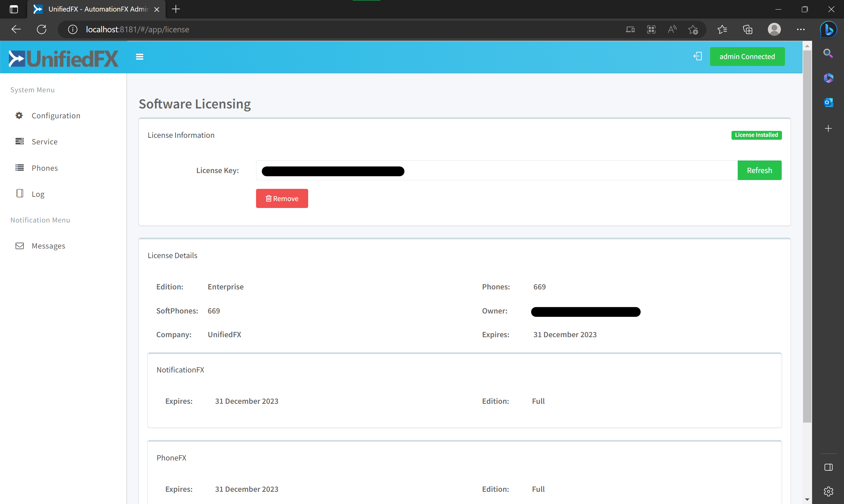This screenshot has height=504, width=844.
Task: Click the main Expires value 31 December 2023
Action: [x=565, y=335]
